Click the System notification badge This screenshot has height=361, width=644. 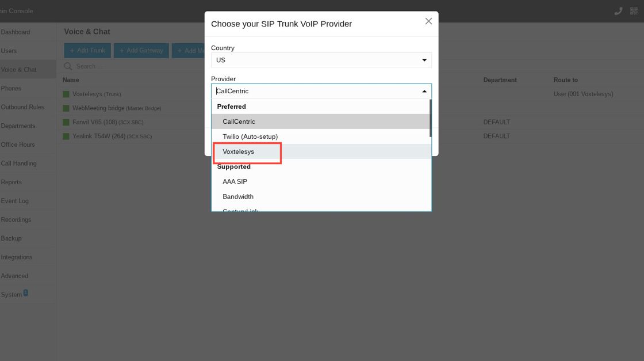coord(25,292)
